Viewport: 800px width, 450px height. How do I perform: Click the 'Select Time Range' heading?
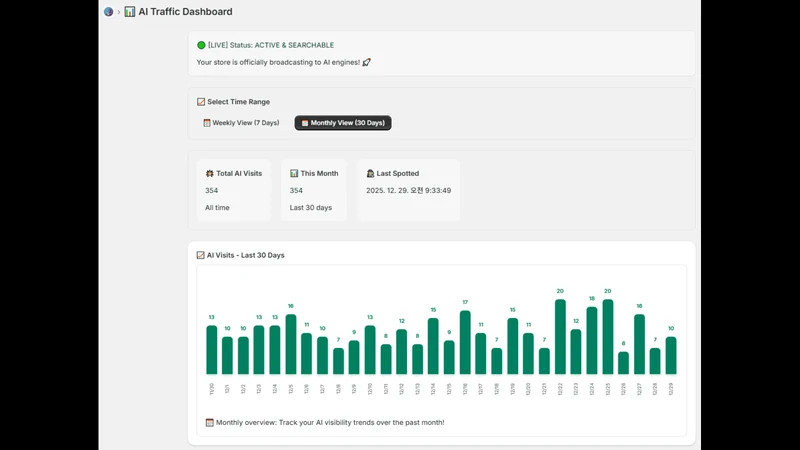[x=238, y=102]
